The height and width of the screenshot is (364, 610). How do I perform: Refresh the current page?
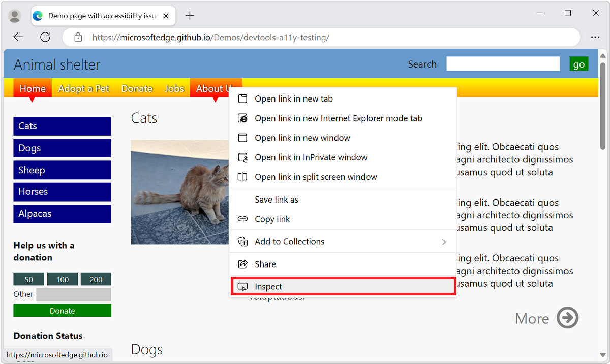[45, 37]
